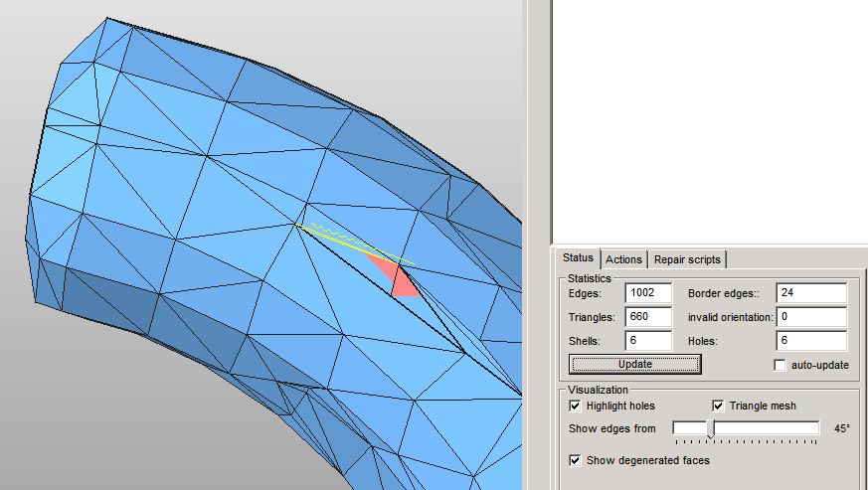Click the Show edges from slider handle

(x=710, y=428)
